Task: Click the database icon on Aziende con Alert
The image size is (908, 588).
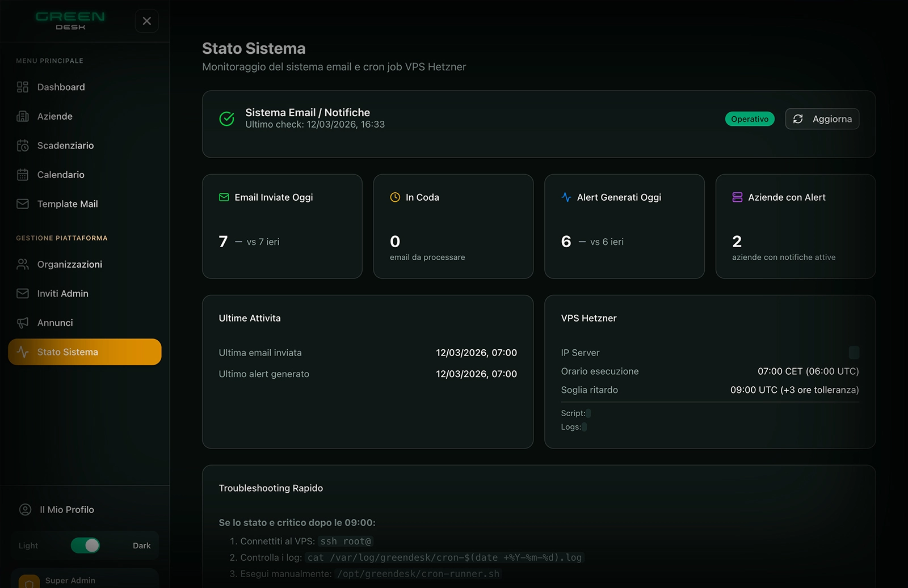Action: 737,197
